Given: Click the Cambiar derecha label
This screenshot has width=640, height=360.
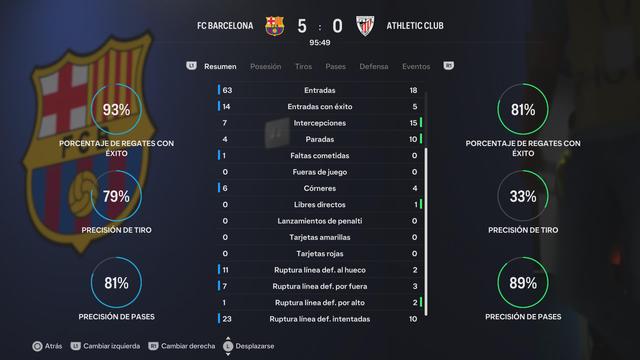Looking at the screenshot, I should [x=188, y=346].
